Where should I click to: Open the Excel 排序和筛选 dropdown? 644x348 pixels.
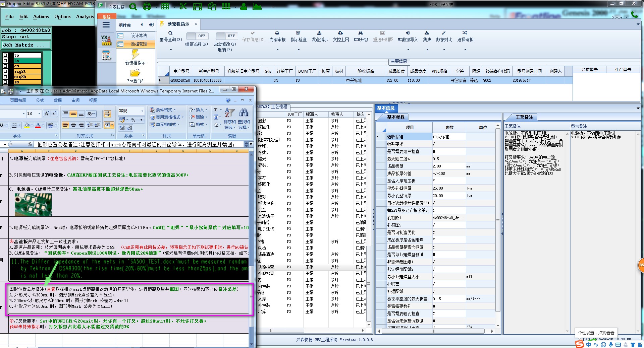(230, 119)
